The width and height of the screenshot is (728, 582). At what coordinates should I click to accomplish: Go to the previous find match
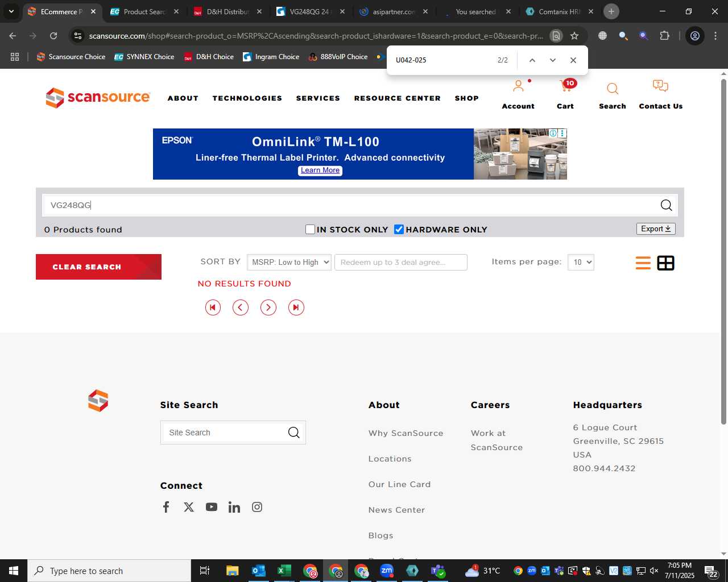[x=532, y=60]
